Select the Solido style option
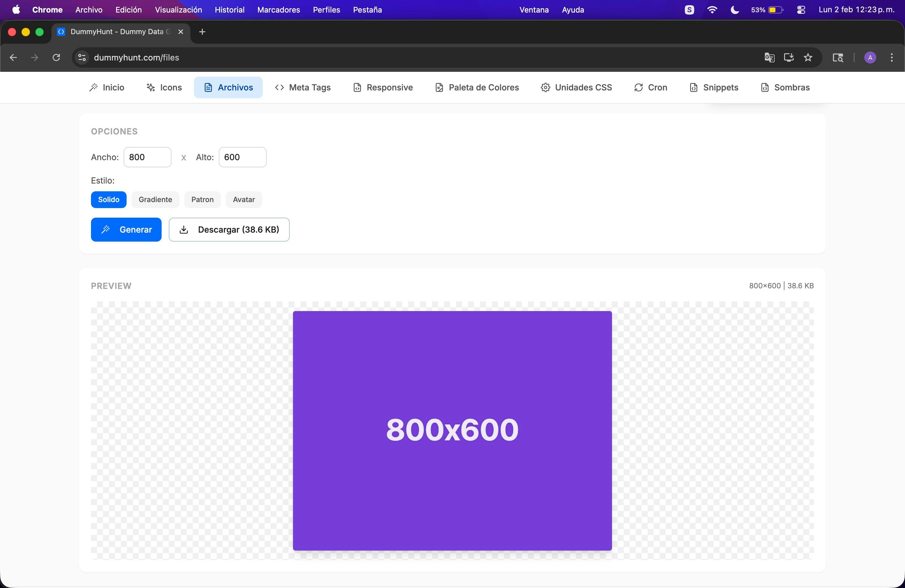Screen dimensions: 905x588 (x=108, y=200)
